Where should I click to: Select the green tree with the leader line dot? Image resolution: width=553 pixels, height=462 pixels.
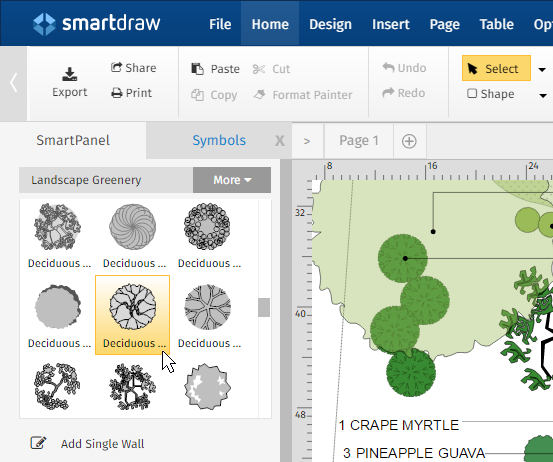pyautogui.click(x=402, y=258)
